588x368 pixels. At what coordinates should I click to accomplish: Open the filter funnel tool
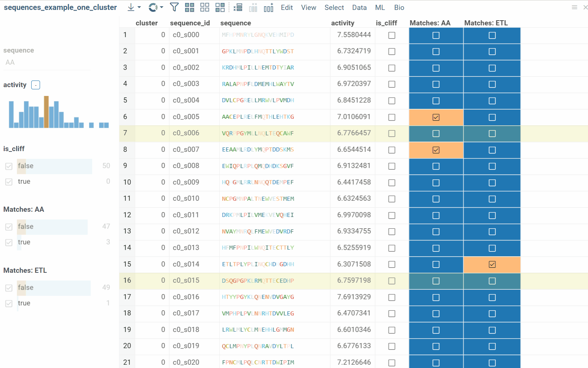(x=174, y=7)
